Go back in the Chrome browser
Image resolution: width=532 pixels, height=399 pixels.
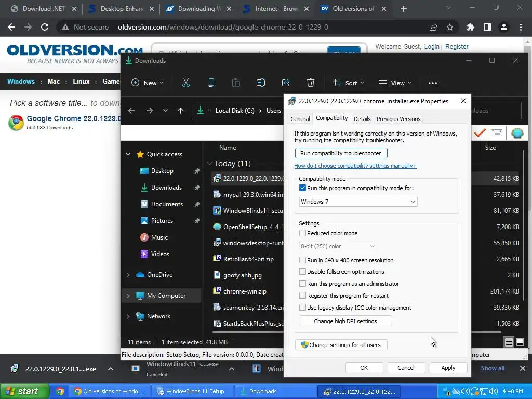click(x=11, y=27)
